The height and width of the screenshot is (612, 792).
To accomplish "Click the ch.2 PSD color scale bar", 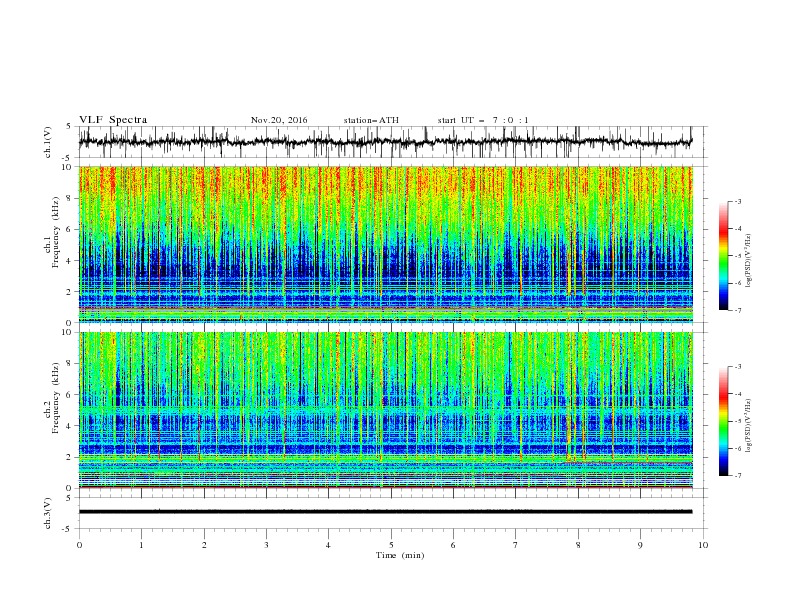I will pyautogui.click(x=724, y=421).
